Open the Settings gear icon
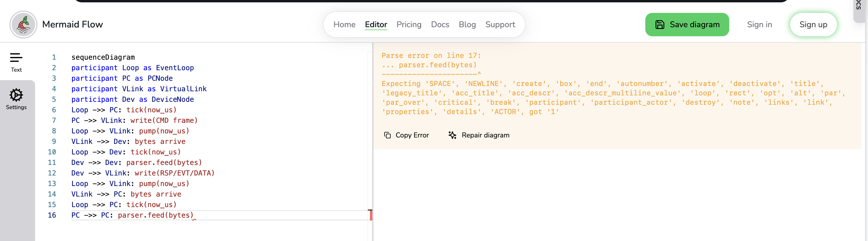The height and width of the screenshot is (241, 868). 16,95
